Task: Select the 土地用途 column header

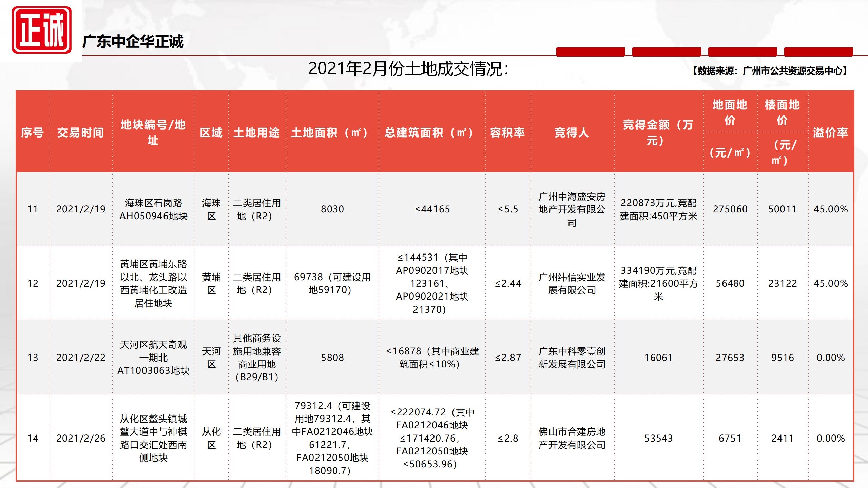Action: click(257, 133)
